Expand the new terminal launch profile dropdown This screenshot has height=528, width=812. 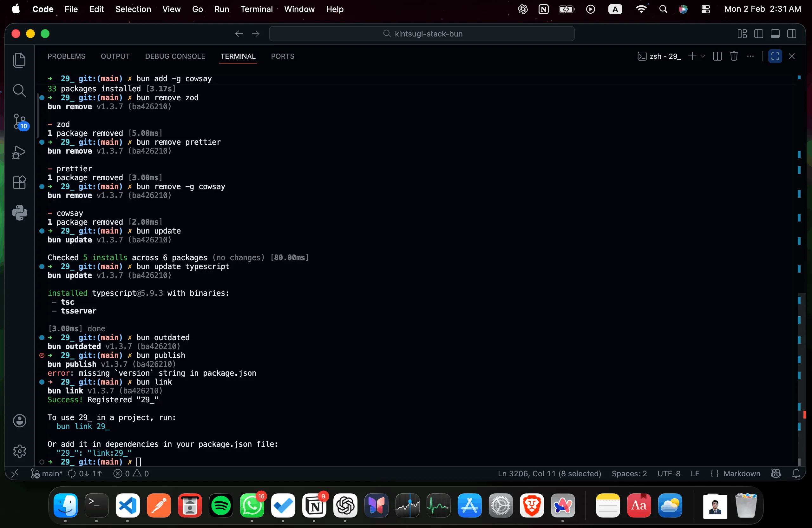pyautogui.click(x=703, y=56)
